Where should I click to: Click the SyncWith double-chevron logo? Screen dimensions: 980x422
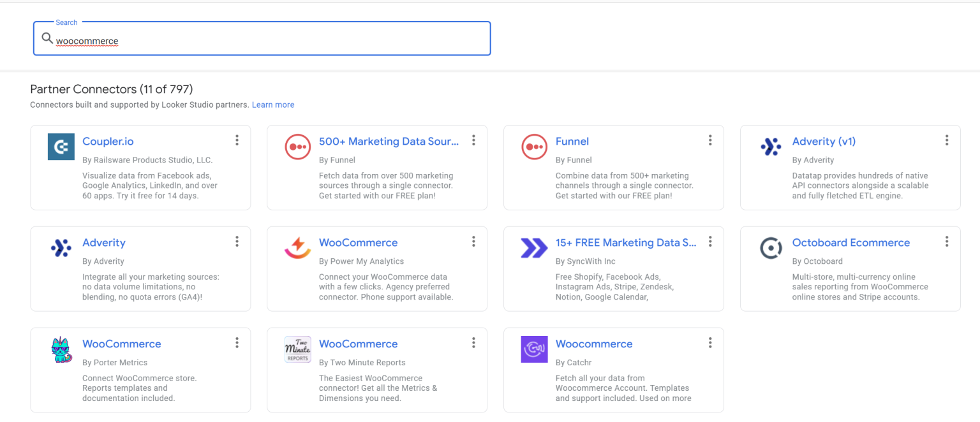(535, 248)
